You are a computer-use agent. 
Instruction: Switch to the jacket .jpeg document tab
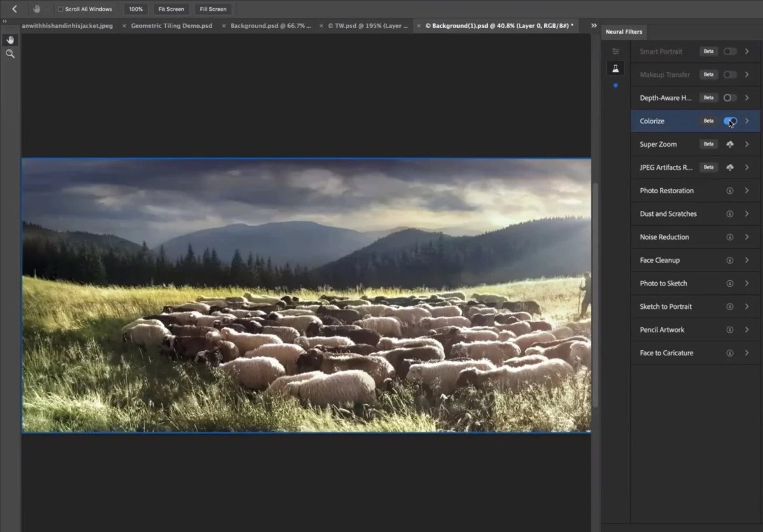(x=67, y=26)
